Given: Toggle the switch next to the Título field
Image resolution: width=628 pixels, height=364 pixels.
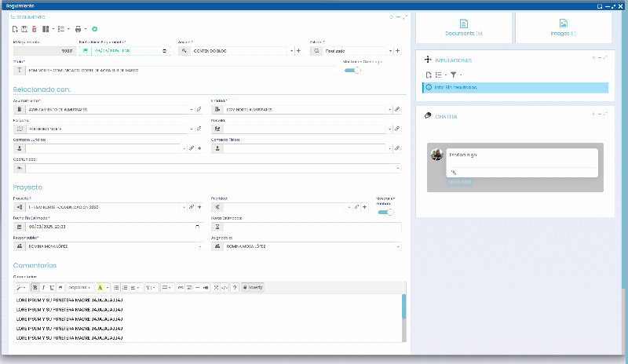Looking at the screenshot, I should [x=356, y=70].
